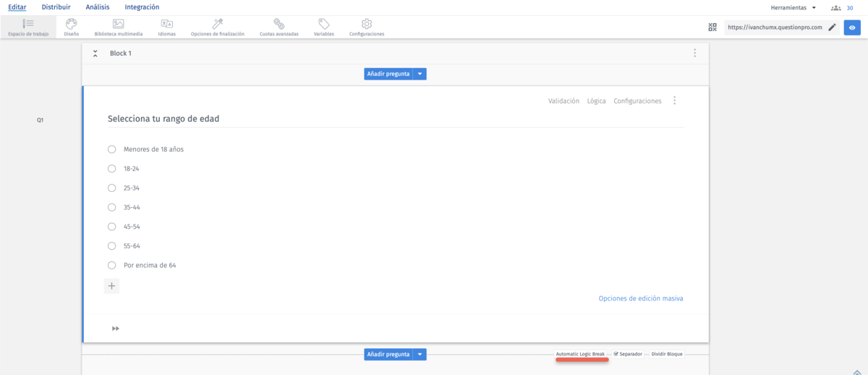Image resolution: width=868 pixels, height=375 pixels.
Task: Click bottom Añadir pregunta button
Action: point(388,354)
